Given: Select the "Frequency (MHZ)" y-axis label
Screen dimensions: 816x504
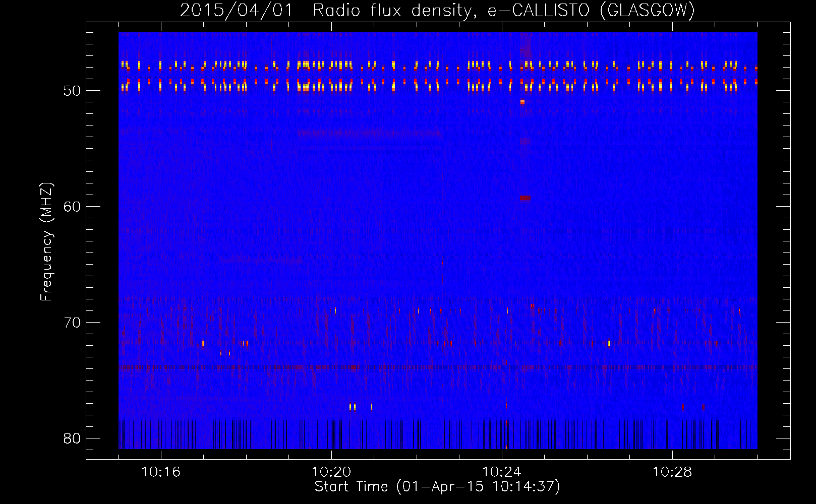Looking at the screenshot, I should coord(46,242).
